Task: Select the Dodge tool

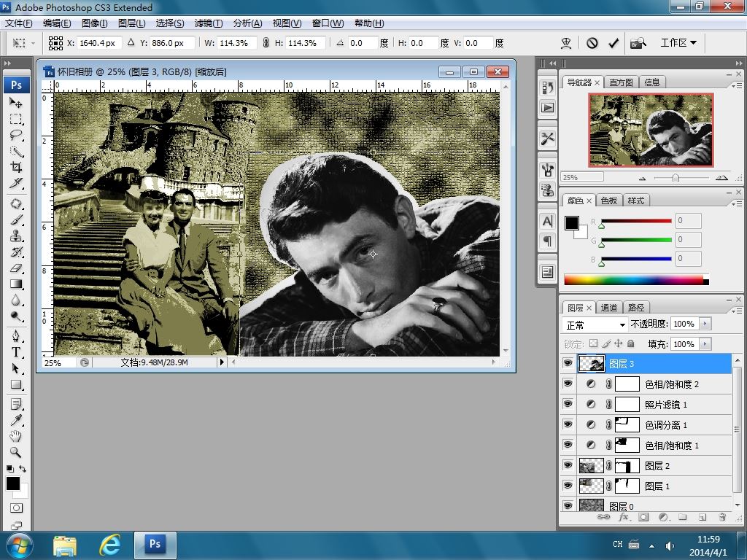Action: pos(16,316)
